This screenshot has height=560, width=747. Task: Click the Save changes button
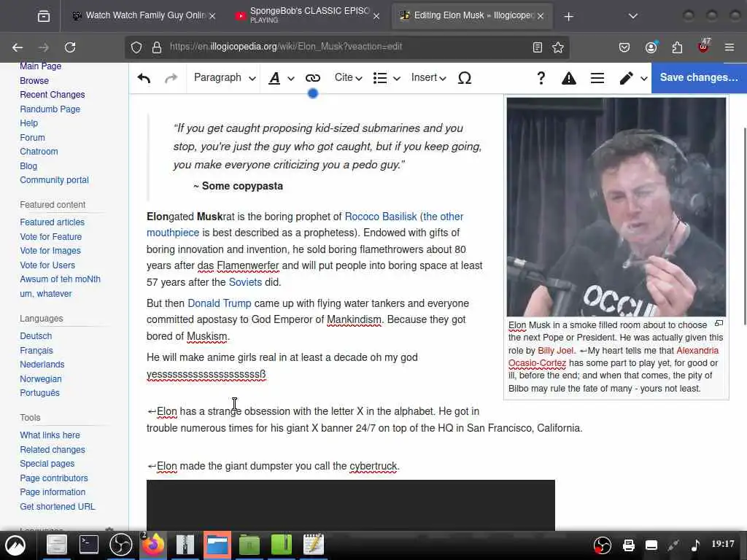(699, 77)
